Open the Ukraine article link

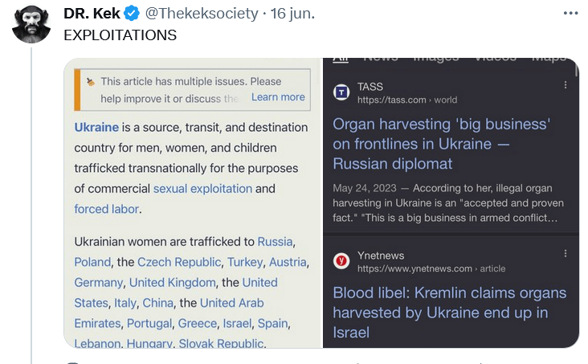click(x=96, y=127)
